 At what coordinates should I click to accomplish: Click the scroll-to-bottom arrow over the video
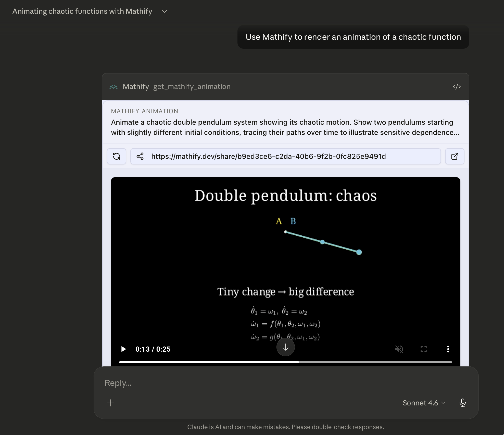(285, 347)
